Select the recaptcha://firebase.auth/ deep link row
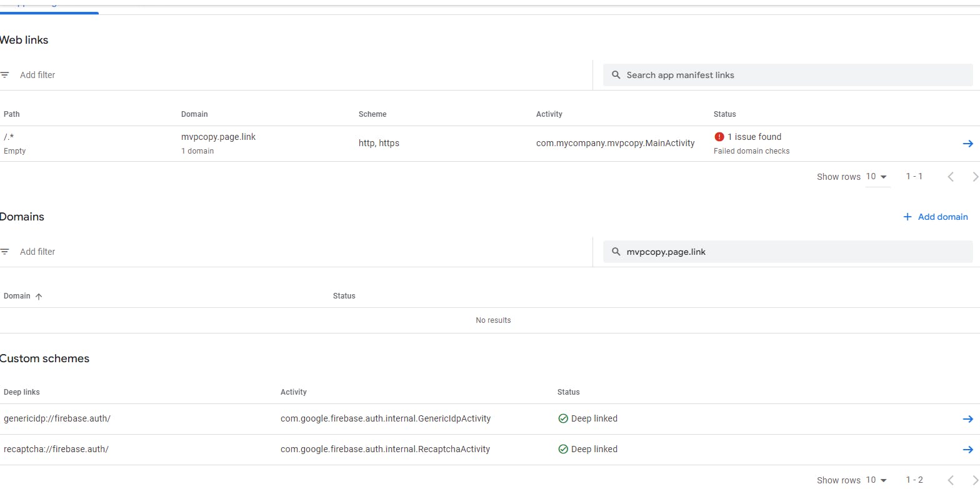The image size is (980, 489). click(x=56, y=449)
